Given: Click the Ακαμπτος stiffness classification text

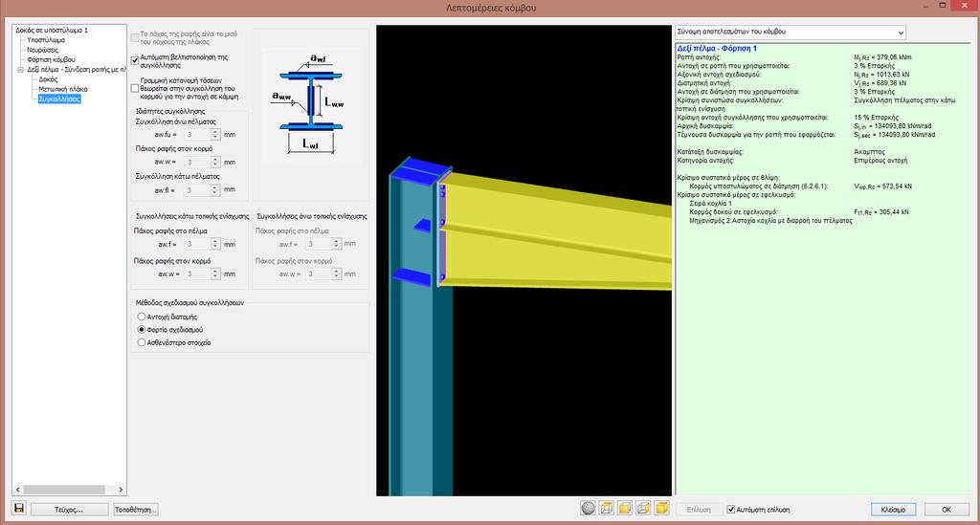Looking at the screenshot, I should (x=869, y=152).
